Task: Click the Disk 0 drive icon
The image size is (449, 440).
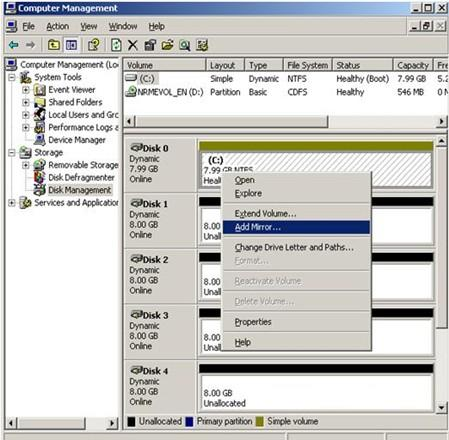Action: coord(136,148)
